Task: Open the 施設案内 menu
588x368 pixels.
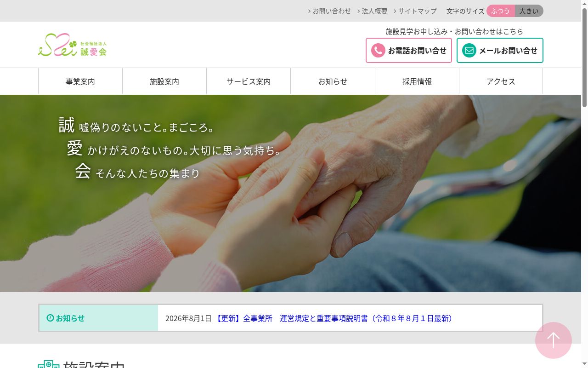Action: (x=164, y=81)
